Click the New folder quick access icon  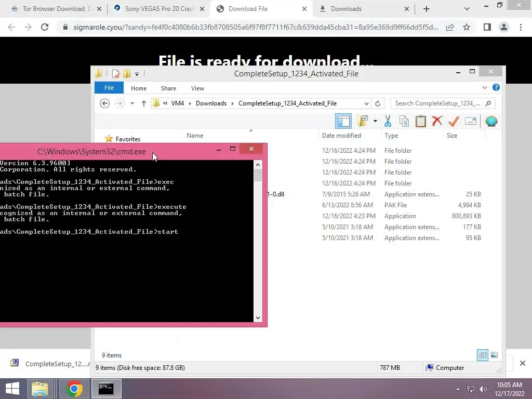point(127,74)
